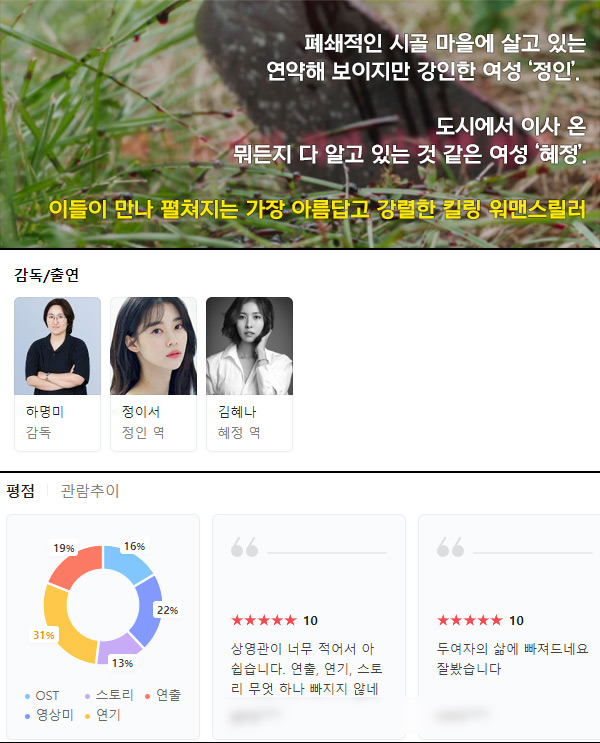Open director 하명미 profile photo

(57, 346)
